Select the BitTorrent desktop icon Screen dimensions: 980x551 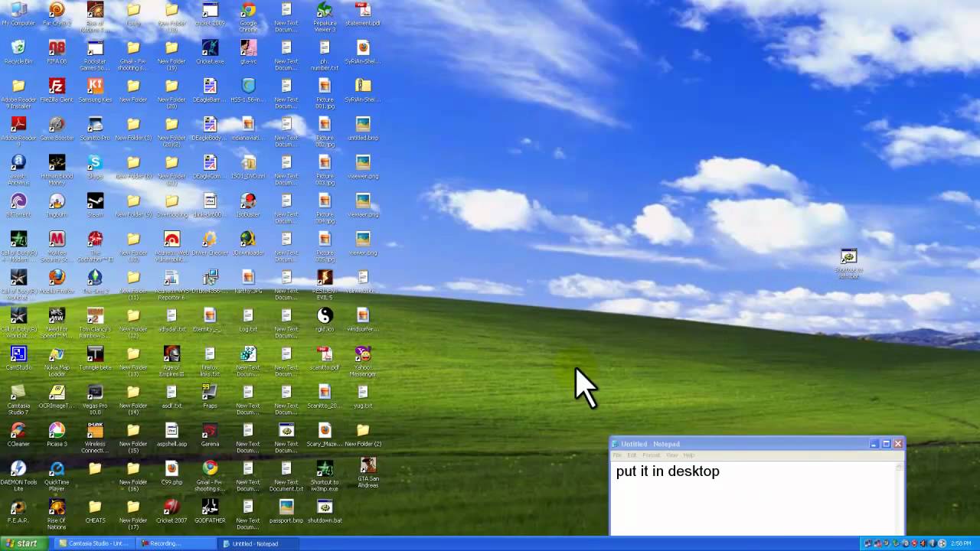coord(18,206)
